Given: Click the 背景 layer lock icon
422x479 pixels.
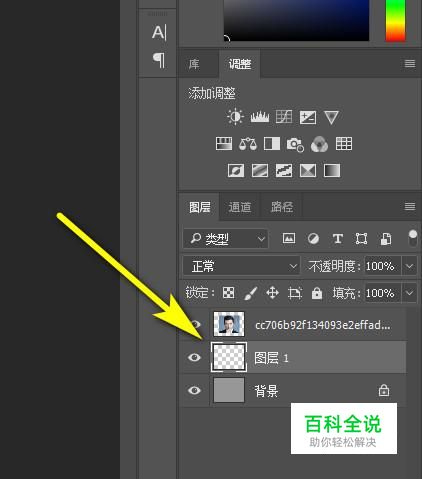Looking at the screenshot, I should [x=384, y=390].
